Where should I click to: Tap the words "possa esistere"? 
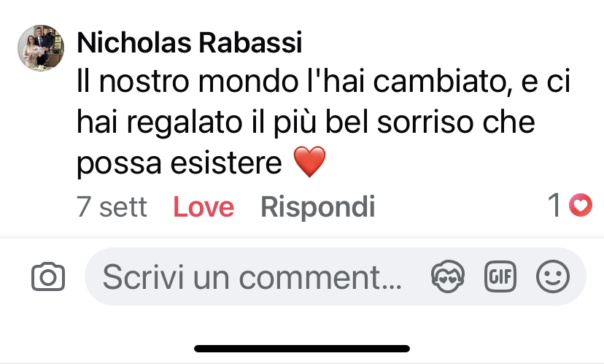pyautogui.click(x=179, y=163)
